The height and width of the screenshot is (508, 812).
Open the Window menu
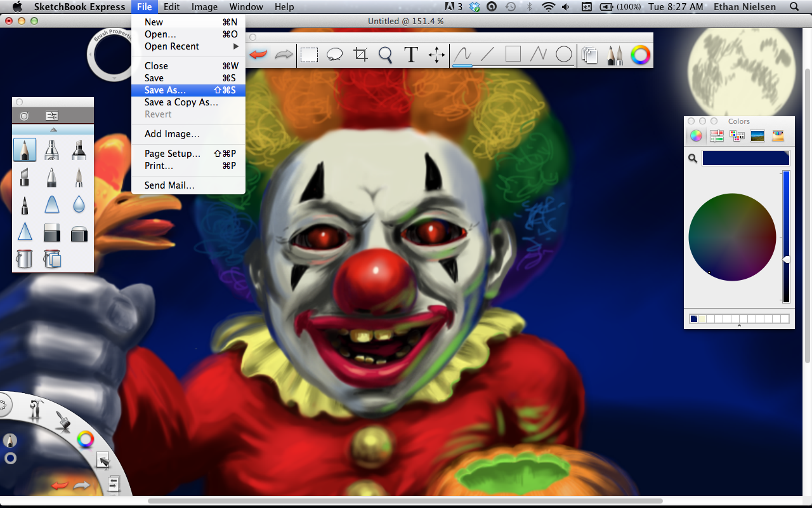(x=246, y=7)
